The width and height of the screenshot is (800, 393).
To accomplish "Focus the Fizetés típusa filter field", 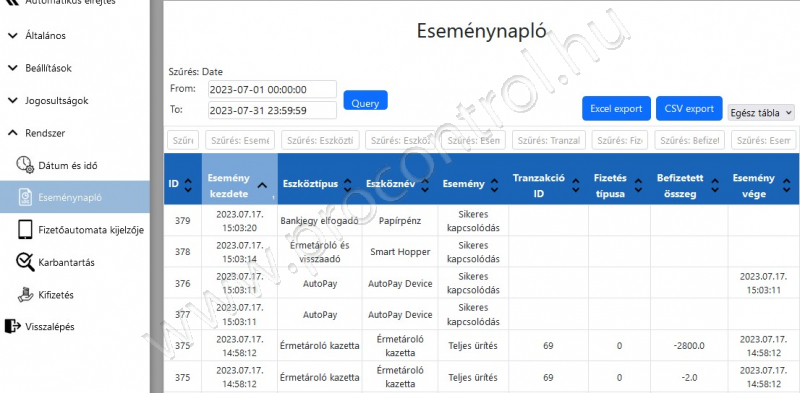I will (619, 140).
